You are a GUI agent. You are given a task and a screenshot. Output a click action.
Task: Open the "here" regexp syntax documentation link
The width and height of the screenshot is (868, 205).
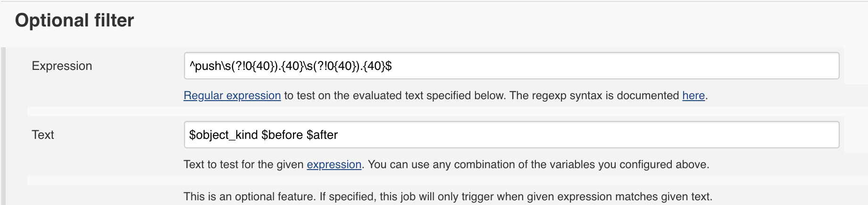pyautogui.click(x=693, y=95)
